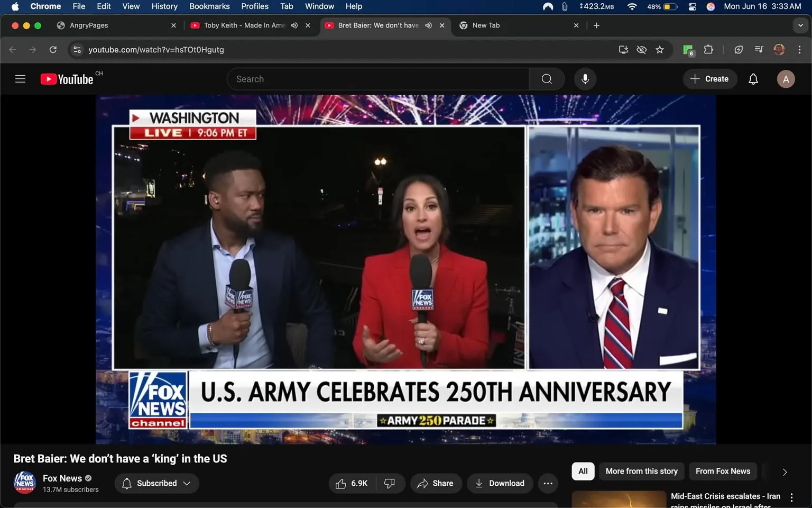Open the Fox News channel page
This screenshot has height=508, width=812.
(62, 478)
